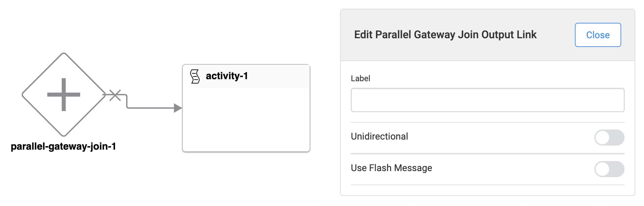This screenshot has width=644, height=206.
Task: Click the gray header area of the edit panel
Action: (487, 35)
